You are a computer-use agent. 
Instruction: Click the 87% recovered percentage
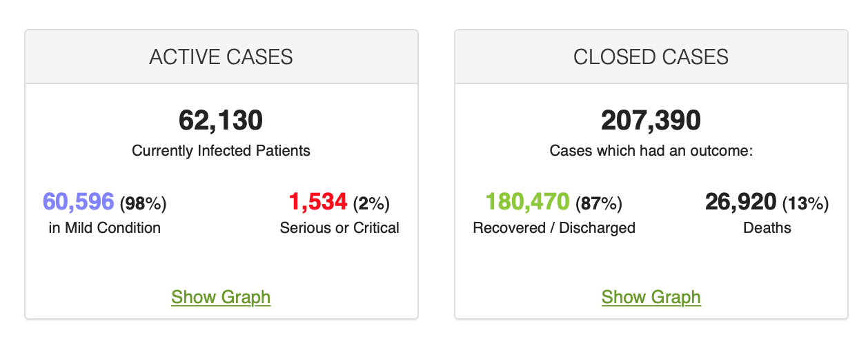click(x=599, y=203)
